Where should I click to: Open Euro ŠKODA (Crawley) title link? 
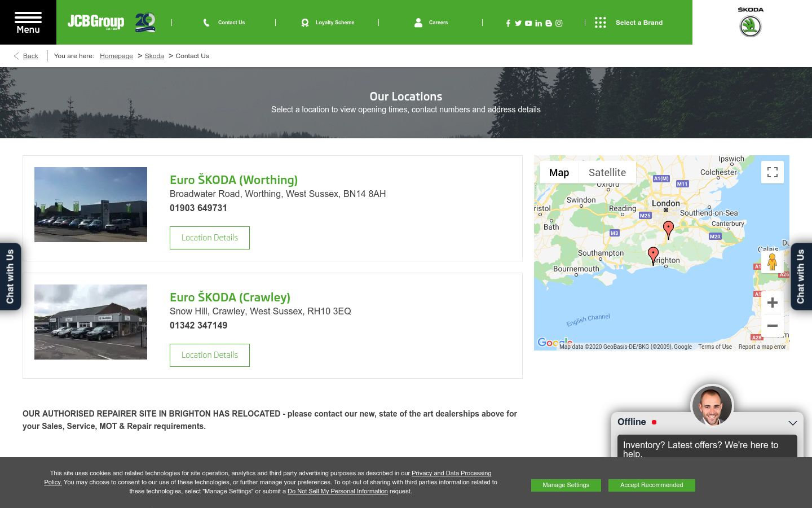[230, 297]
